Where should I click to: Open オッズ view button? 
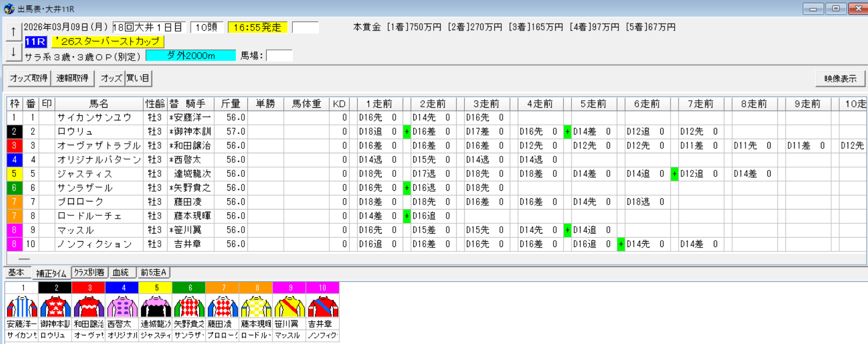point(111,78)
